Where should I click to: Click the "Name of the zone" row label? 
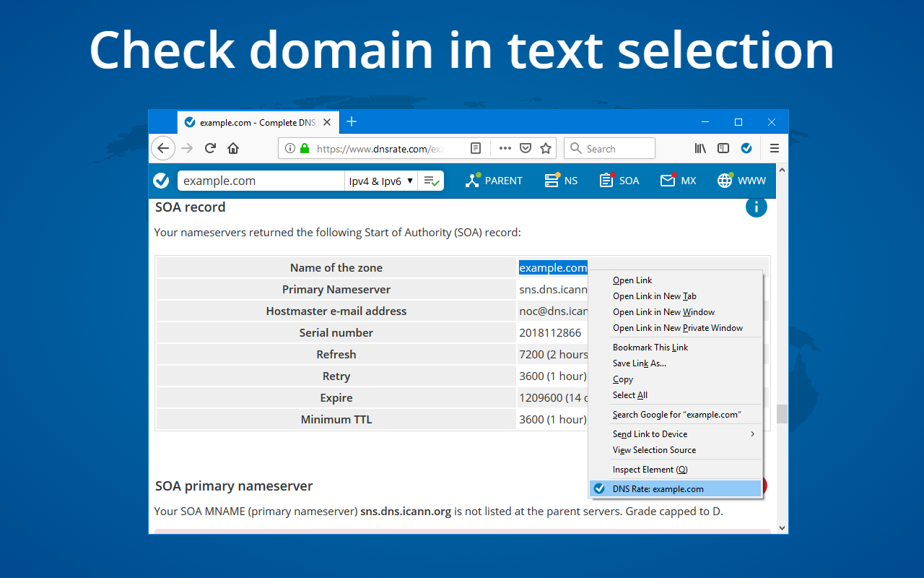tap(336, 268)
